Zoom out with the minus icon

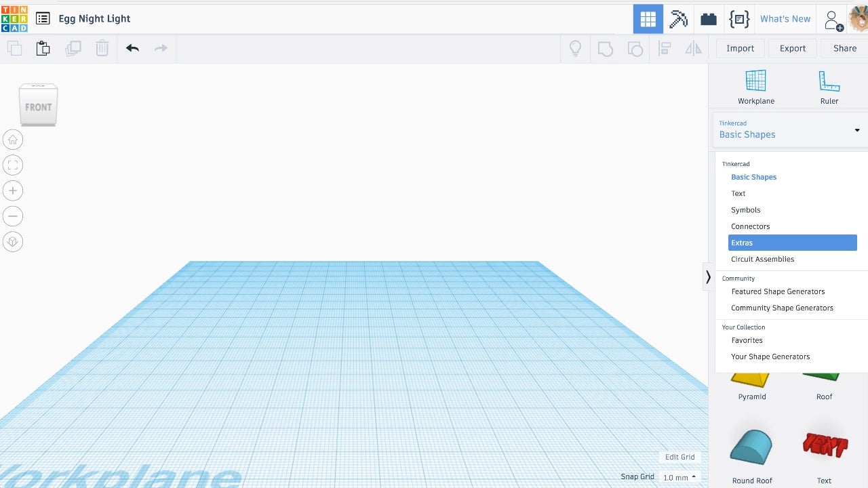tap(12, 216)
